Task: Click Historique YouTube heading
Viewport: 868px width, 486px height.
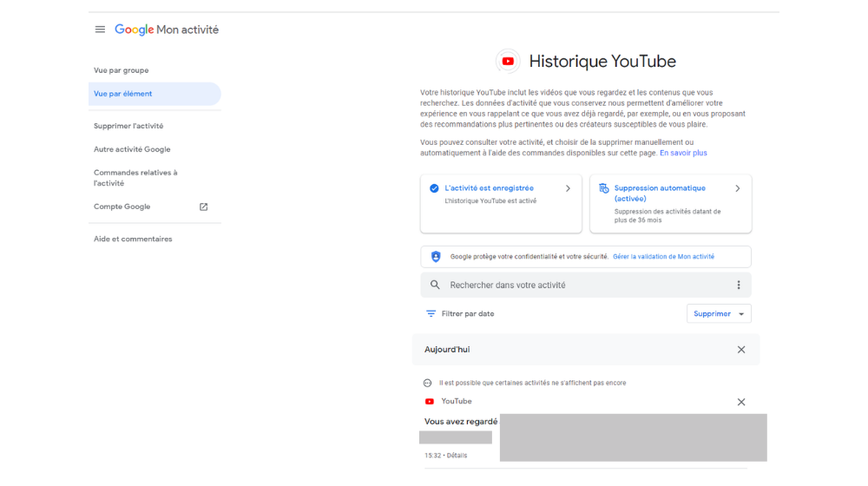Action: 602,62
